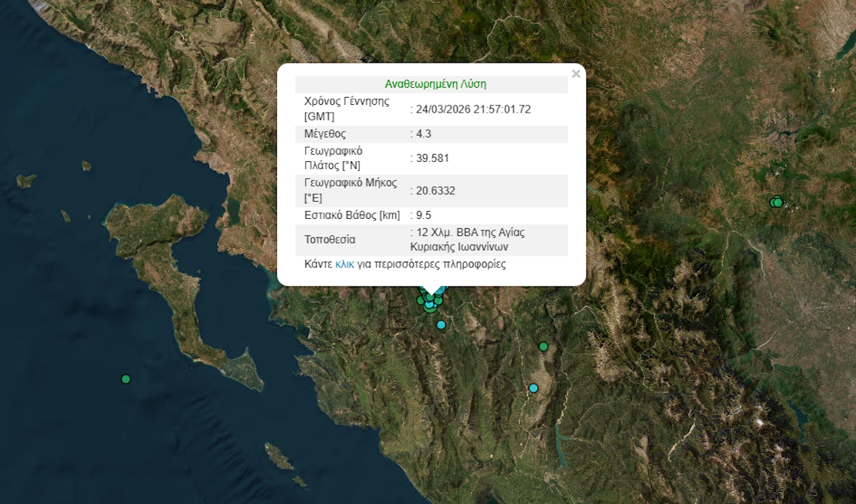Click the green earthquake marker in the sea southwest of Corfu
This screenshot has height=504, width=856.
[126, 379]
